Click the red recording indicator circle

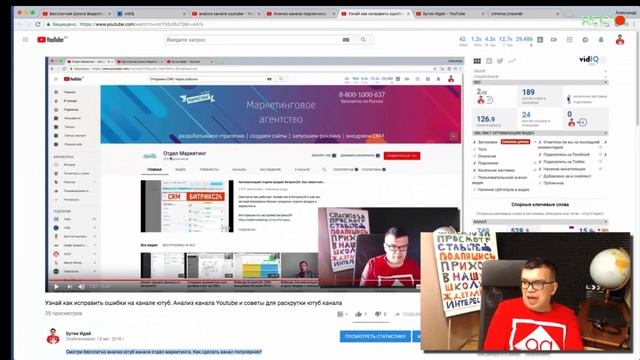tap(620, 20)
